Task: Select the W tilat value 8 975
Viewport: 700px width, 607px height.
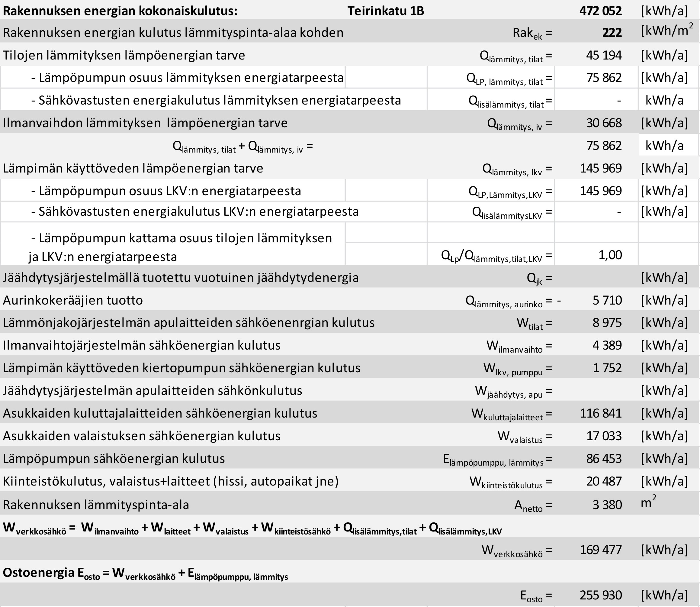Action: point(607,322)
